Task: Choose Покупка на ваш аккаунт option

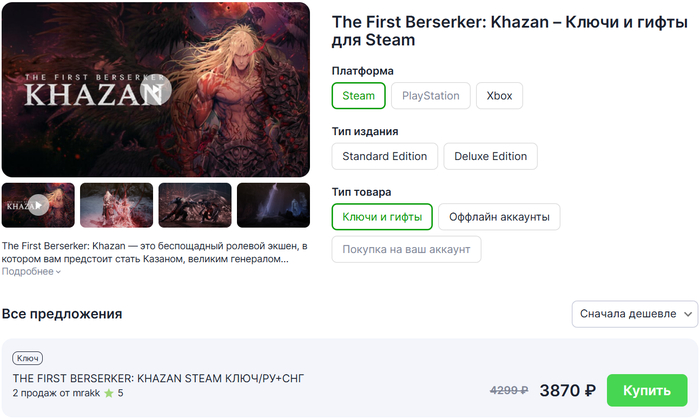Action: [x=406, y=249]
